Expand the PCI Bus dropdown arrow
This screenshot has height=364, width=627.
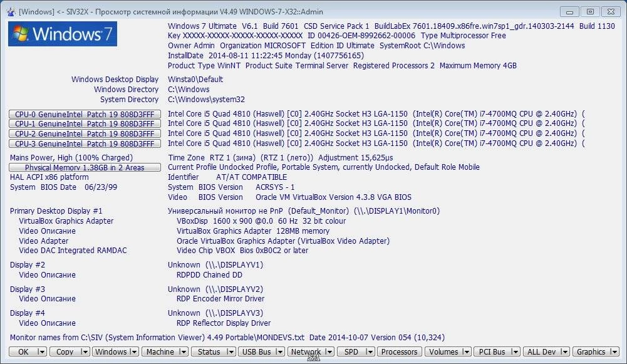point(516,351)
